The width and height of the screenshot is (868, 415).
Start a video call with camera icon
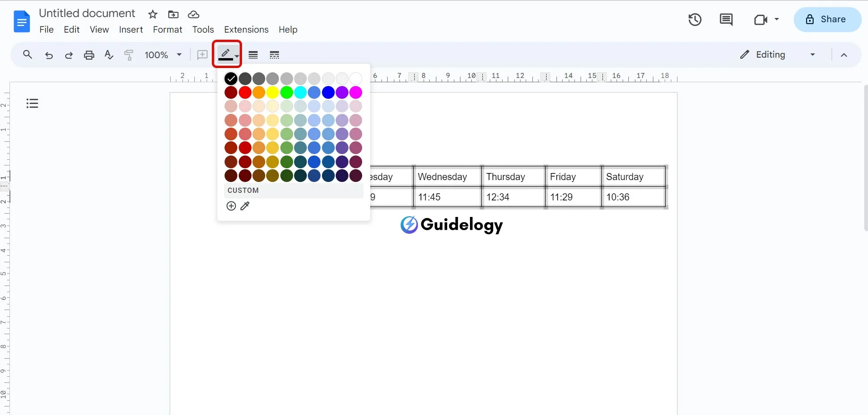click(761, 19)
